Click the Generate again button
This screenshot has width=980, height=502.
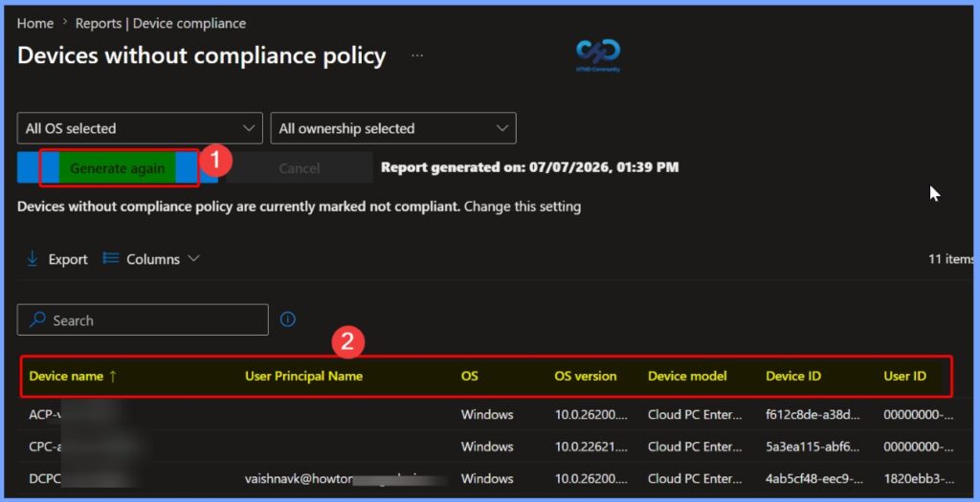[118, 168]
